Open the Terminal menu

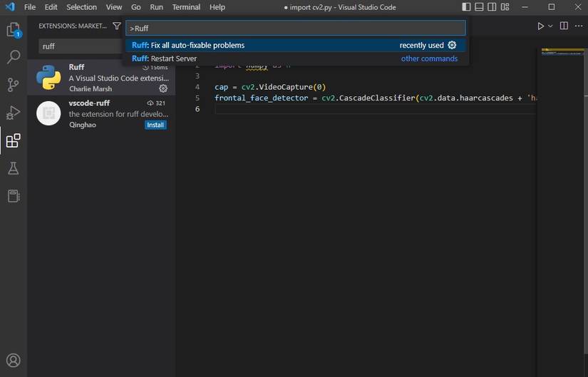pos(186,7)
